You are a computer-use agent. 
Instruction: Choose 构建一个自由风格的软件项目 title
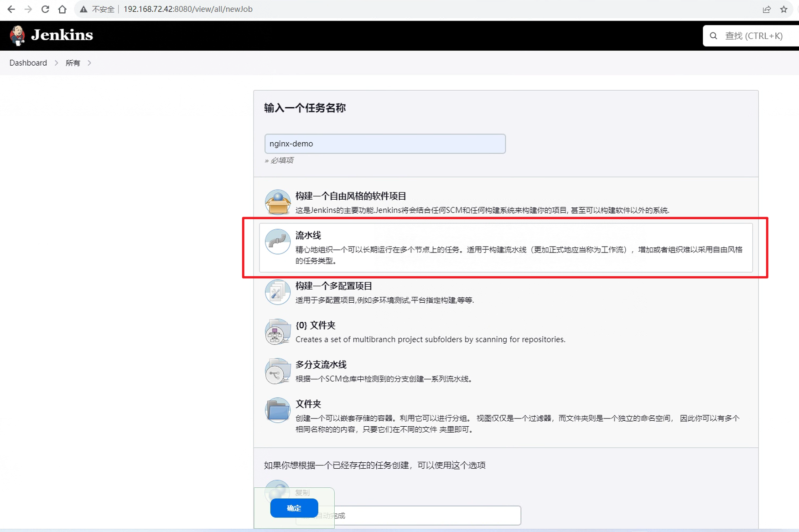click(x=351, y=196)
